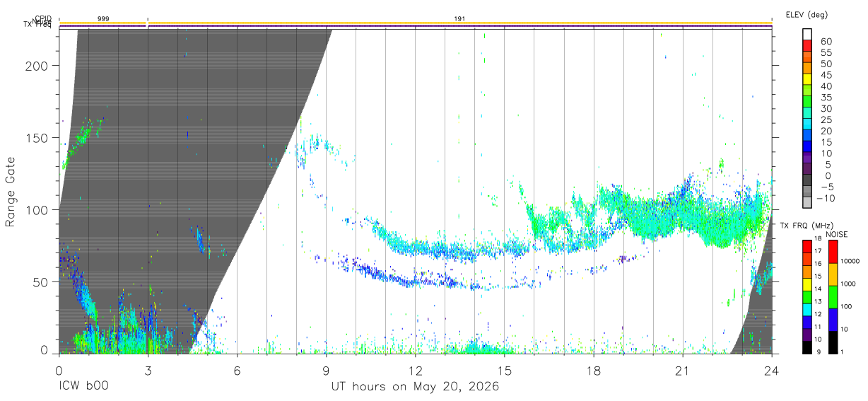Click the '999' CPID value label
This screenshot has width=868, height=401.
[103, 18]
